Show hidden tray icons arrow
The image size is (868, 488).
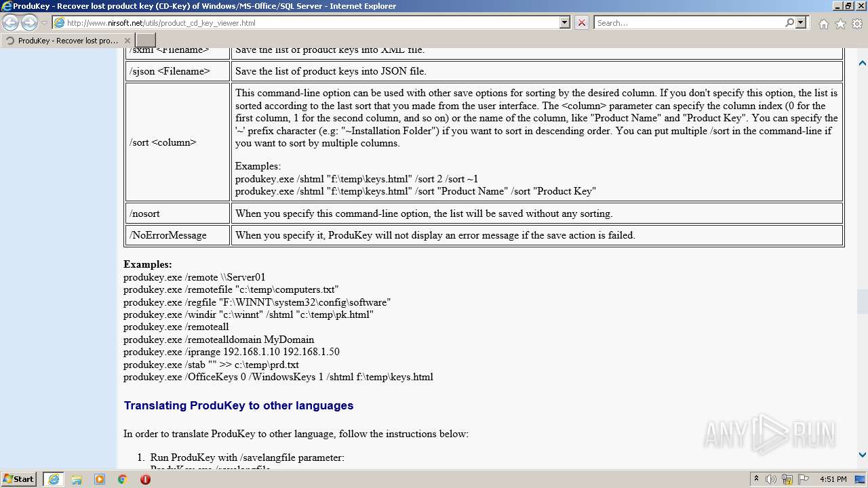click(x=756, y=479)
